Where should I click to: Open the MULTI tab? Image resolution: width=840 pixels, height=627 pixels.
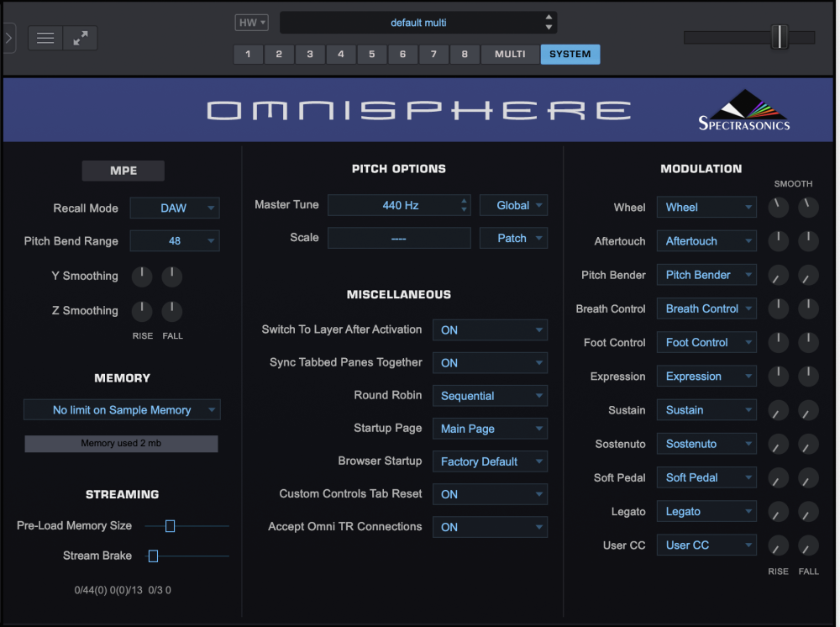point(510,54)
